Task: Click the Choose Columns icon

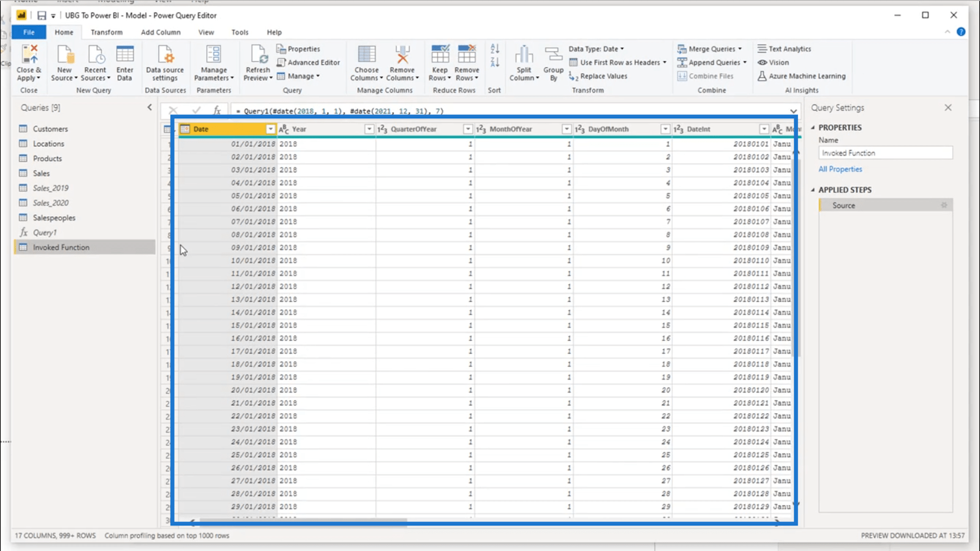Action: (366, 54)
